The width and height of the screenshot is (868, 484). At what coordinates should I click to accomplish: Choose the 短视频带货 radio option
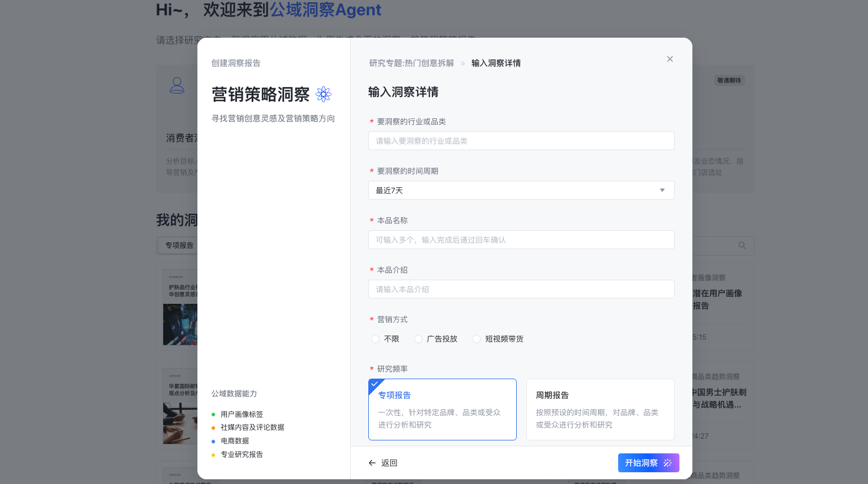point(477,339)
